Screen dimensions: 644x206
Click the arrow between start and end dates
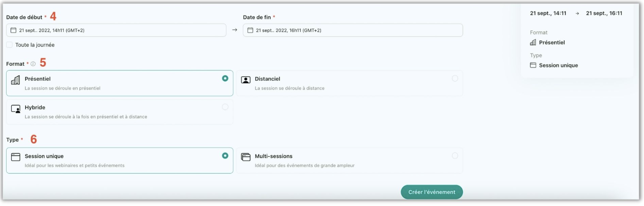[x=235, y=30]
